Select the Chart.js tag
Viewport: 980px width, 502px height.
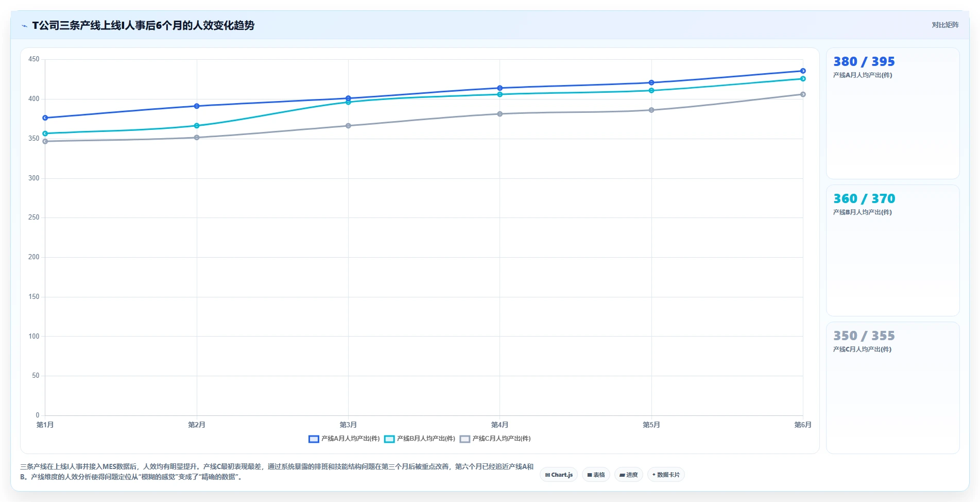coord(559,475)
